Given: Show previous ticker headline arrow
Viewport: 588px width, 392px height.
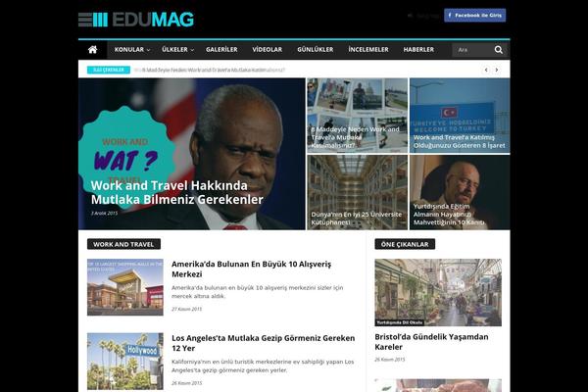Looking at the screenshot, I should coord(486,70).
